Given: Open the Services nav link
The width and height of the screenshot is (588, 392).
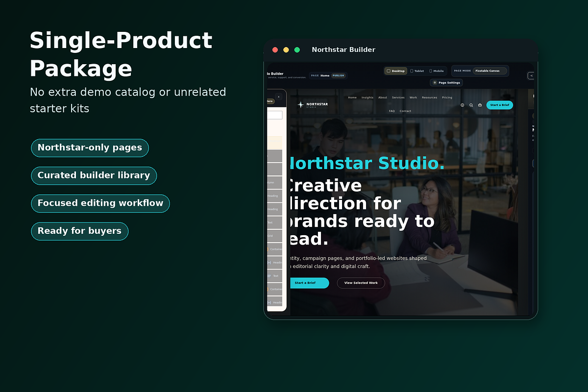Looking at the screenshot, I should (x=398, y=98).
